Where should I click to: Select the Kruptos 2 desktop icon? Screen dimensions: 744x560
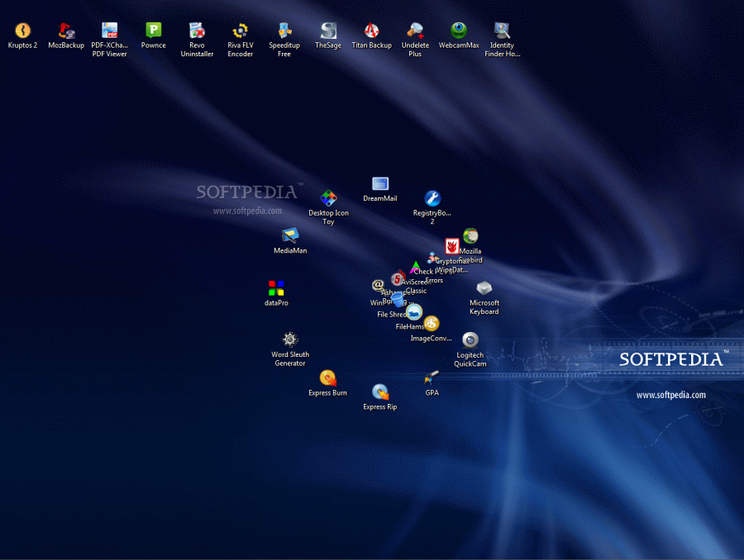point(22,31)
